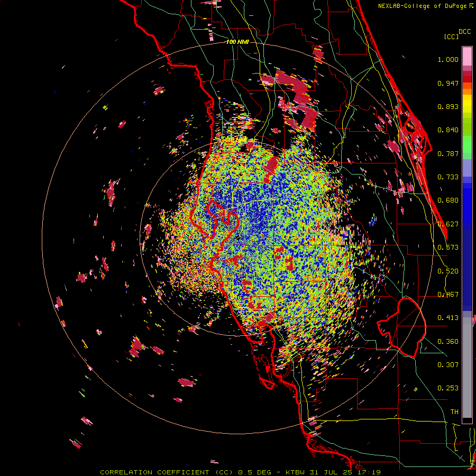Screen dimensions: 476x476
Task: Click the pink top segment of the color bar
Action: click(467, 56)
